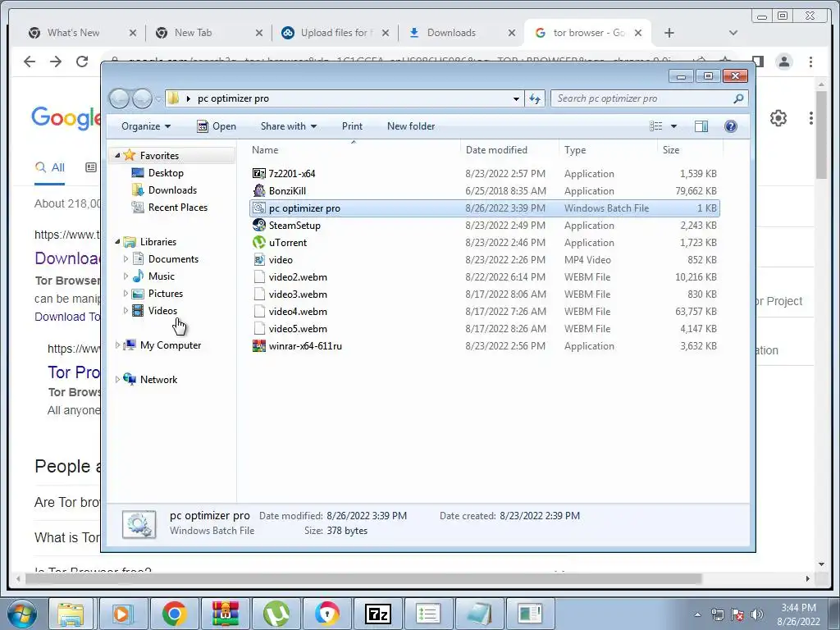The height and width of the screenshot is (630, 840).
Task: Click the change view icon
Action: point(655,126)
